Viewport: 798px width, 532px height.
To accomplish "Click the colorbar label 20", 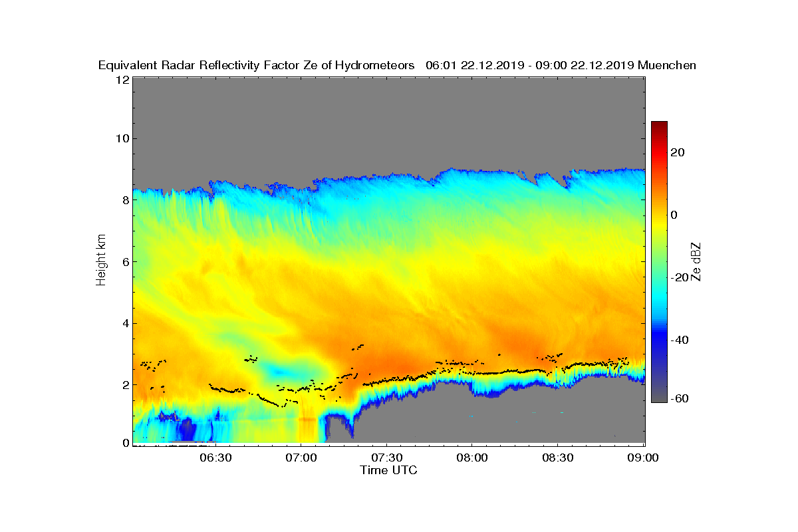I will [678, 153].
